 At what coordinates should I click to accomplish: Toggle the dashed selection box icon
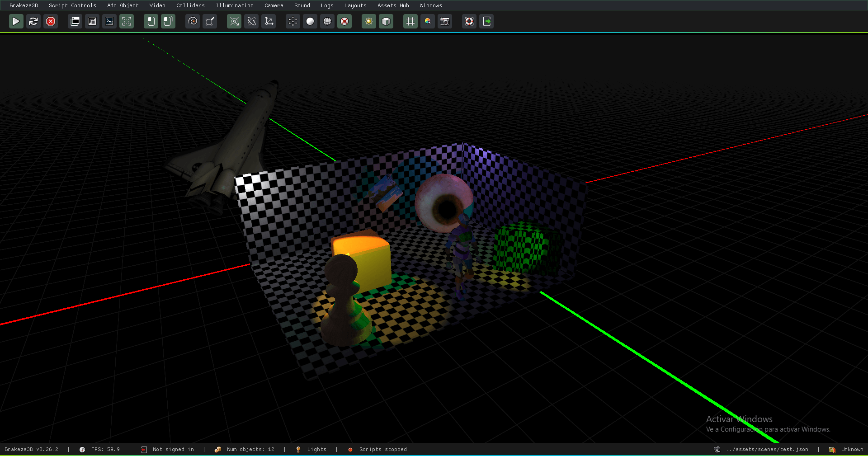(127, 21)
